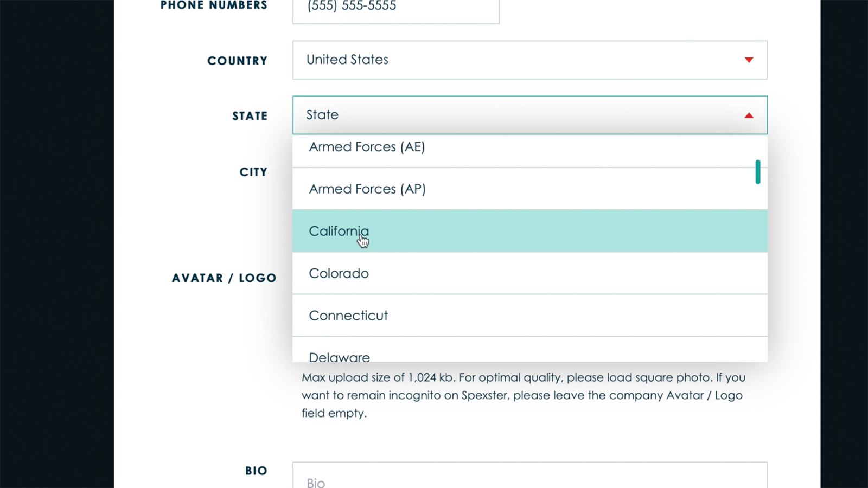
Task: Click the COUNTRY field label
Action: click(237, 61)
